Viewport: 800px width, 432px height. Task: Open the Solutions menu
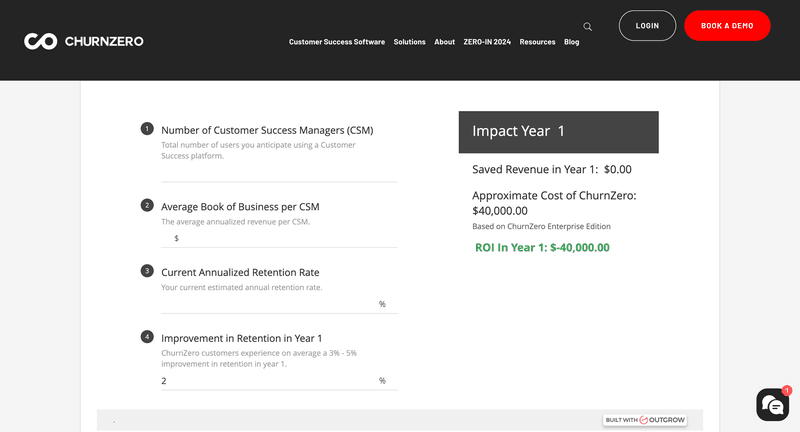coord(409,42)
